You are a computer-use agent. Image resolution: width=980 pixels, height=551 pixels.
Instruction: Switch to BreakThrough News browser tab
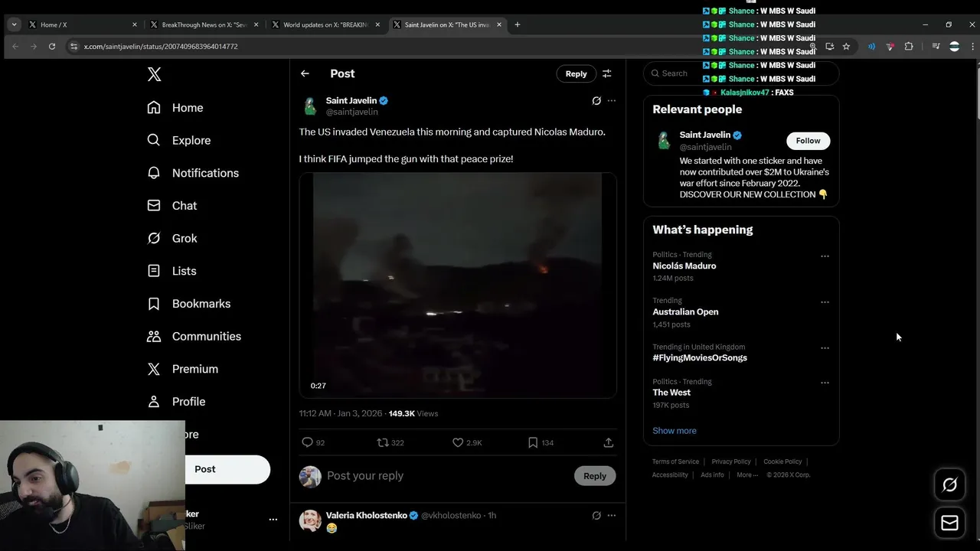[204, 24]
